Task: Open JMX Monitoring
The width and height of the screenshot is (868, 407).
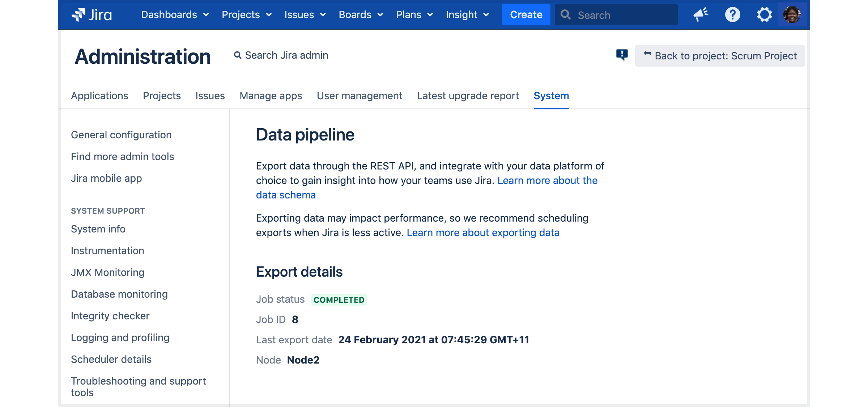Action: (107, 272)
